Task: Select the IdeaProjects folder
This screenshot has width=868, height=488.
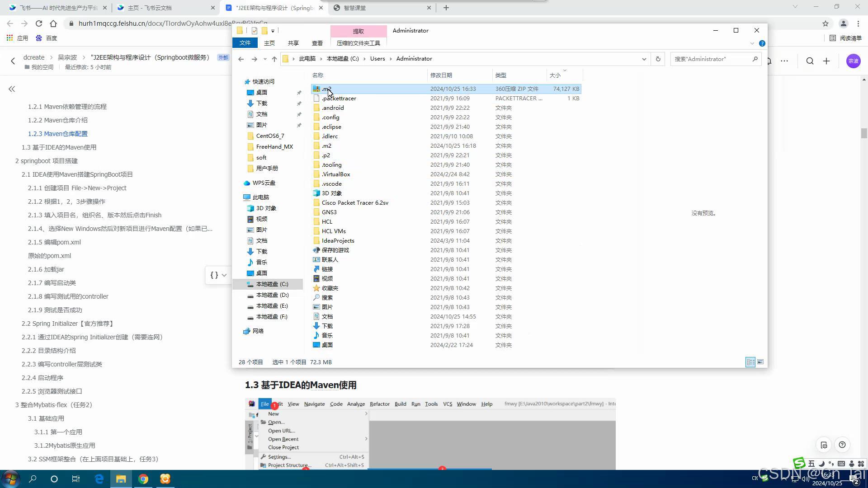Action: point(338,241)
